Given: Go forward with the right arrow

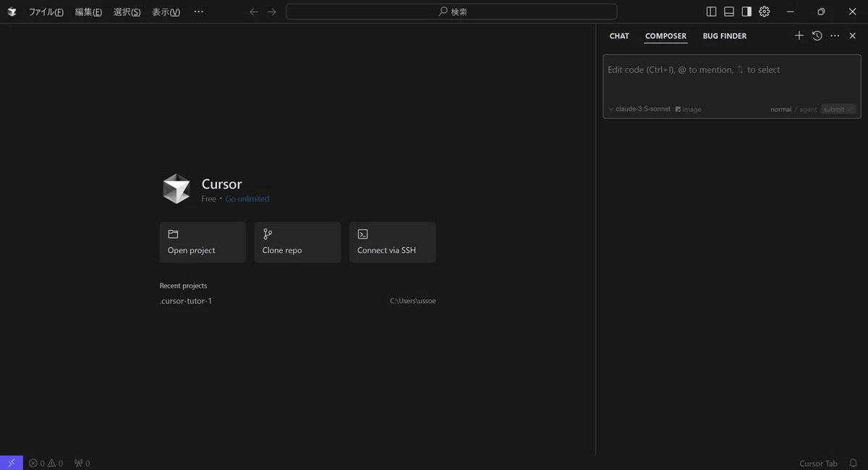Looking at the screenshot, I should click(x=271, y=12).
